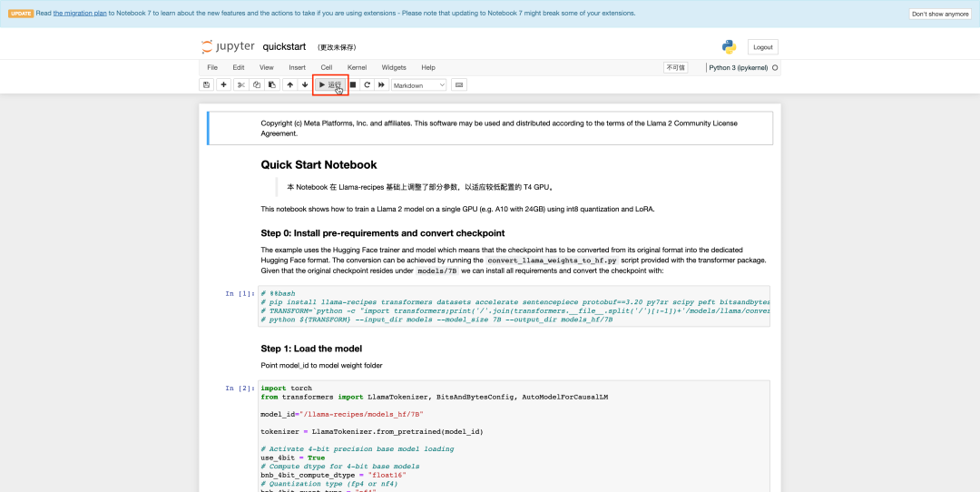
Task: Click the use_4bit = True line
Action: click(x=292, y=458)
